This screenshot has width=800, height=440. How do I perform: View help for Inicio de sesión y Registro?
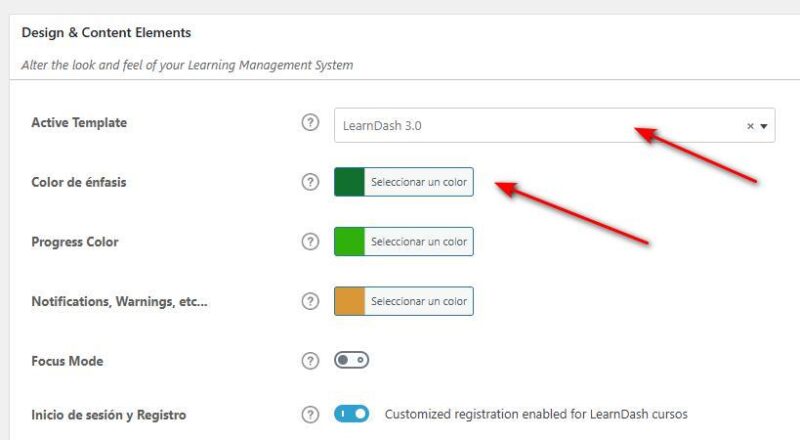(x=310, y=414)
